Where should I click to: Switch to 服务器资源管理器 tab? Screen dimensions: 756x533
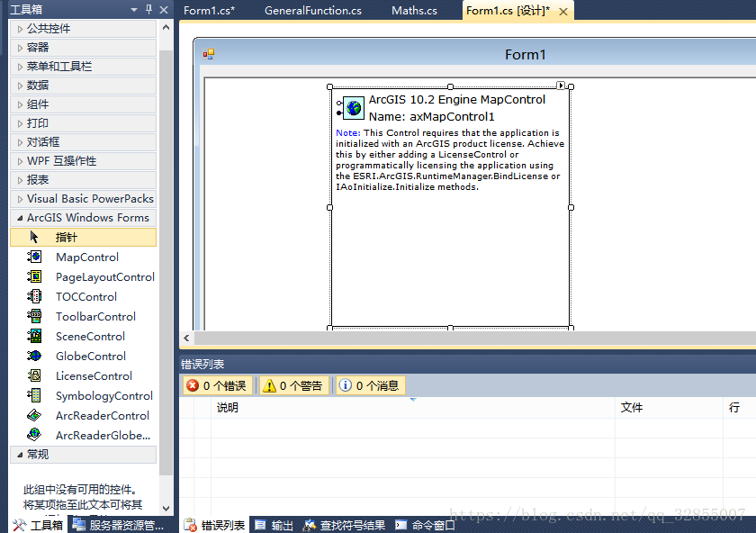pyautogui.click(x=119, y=525)
